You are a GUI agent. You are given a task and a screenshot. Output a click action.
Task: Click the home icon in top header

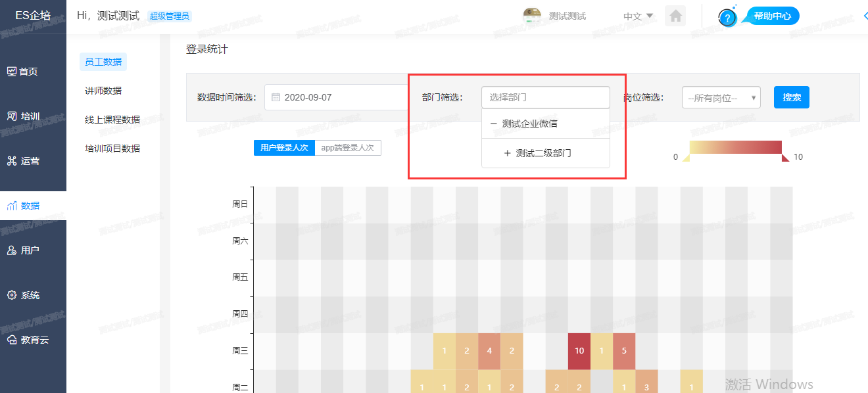tap(675, 16)
